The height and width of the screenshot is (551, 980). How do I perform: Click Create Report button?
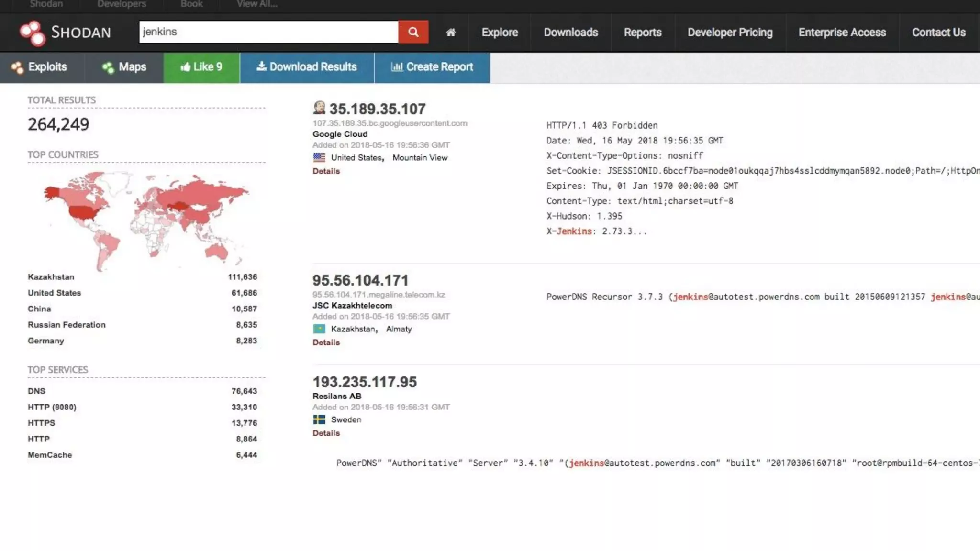(432, 67)
